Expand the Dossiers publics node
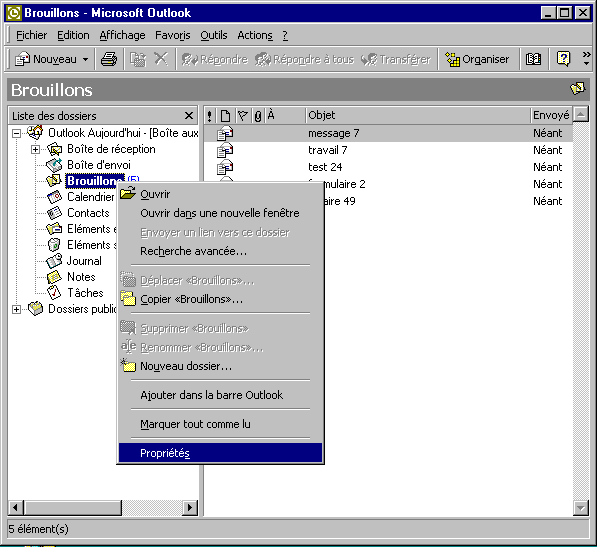Viewport: 597px width, 547px height. click(x=16, y=309)
